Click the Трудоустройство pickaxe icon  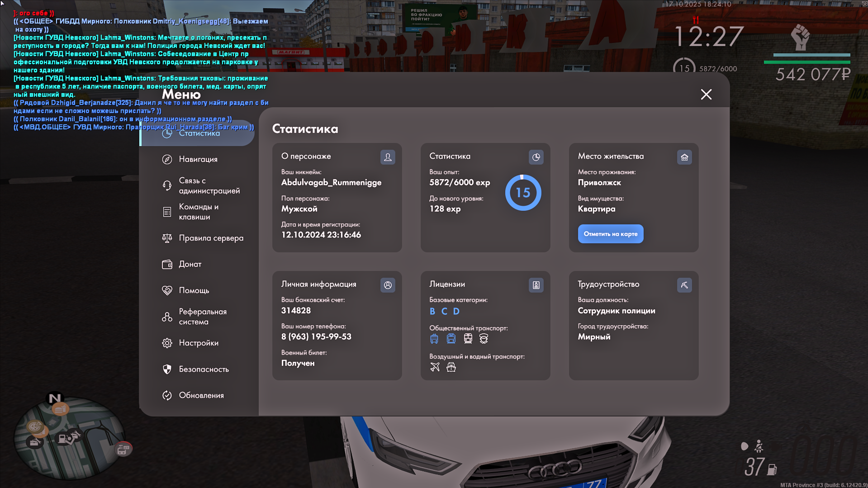click(x=684, y=285)
